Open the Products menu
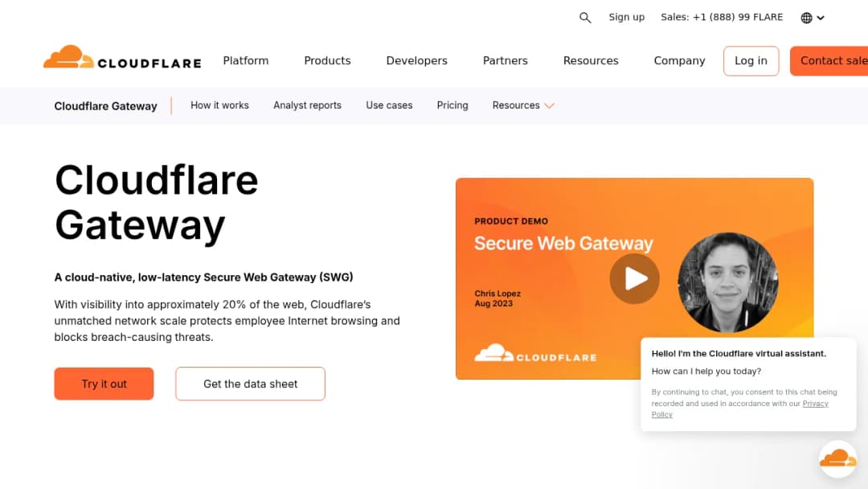 point(327,61)
